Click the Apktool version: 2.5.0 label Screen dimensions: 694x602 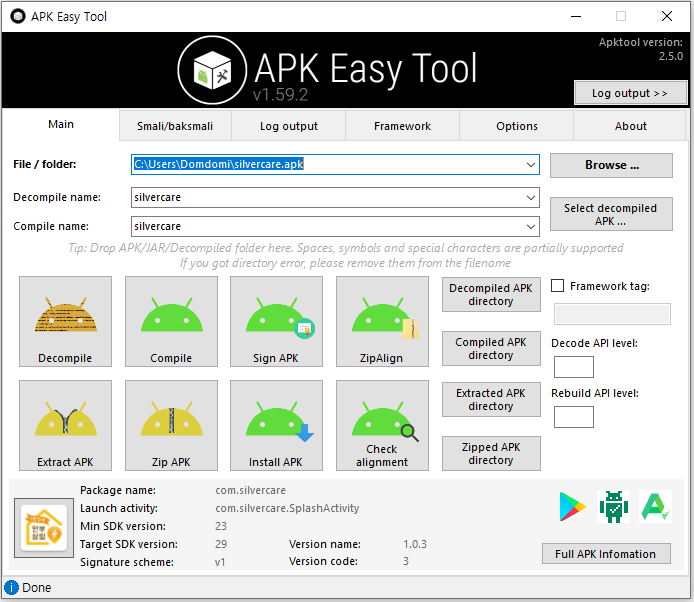click(x=640, y=49)
